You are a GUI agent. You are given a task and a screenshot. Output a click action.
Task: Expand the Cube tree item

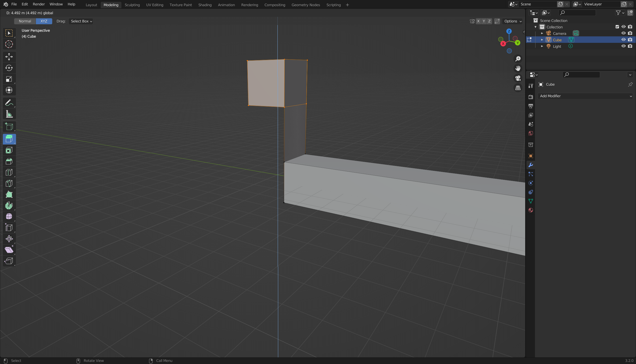click(542, 40)
